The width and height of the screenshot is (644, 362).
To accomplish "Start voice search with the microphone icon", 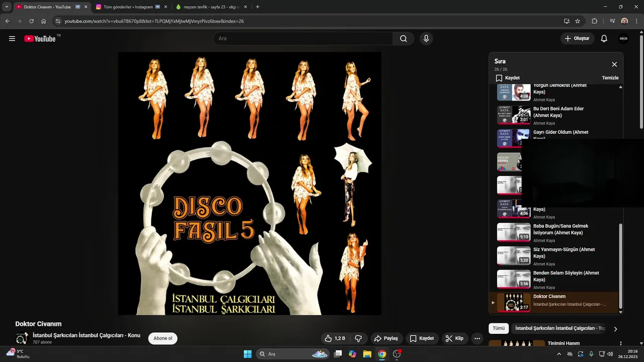I will pyautogui.click(x=426, y=39).
